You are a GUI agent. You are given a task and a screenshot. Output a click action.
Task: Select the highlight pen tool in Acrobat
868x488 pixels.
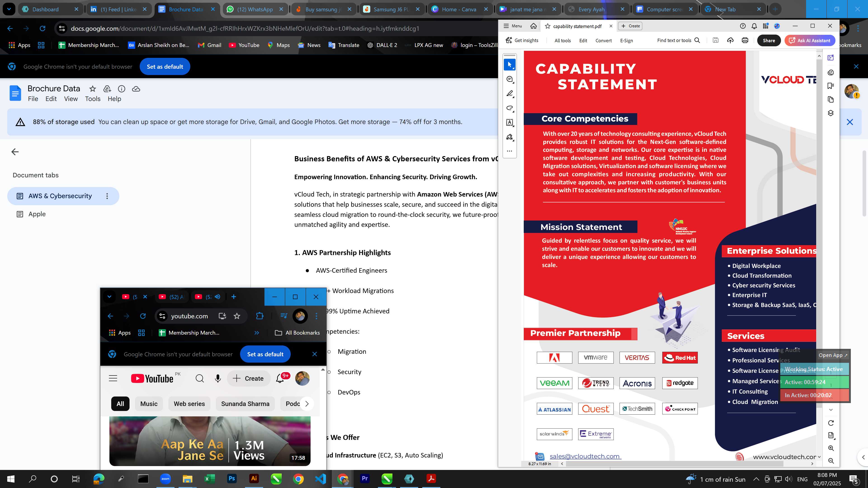pyautogui.click(x=509, y=94)
